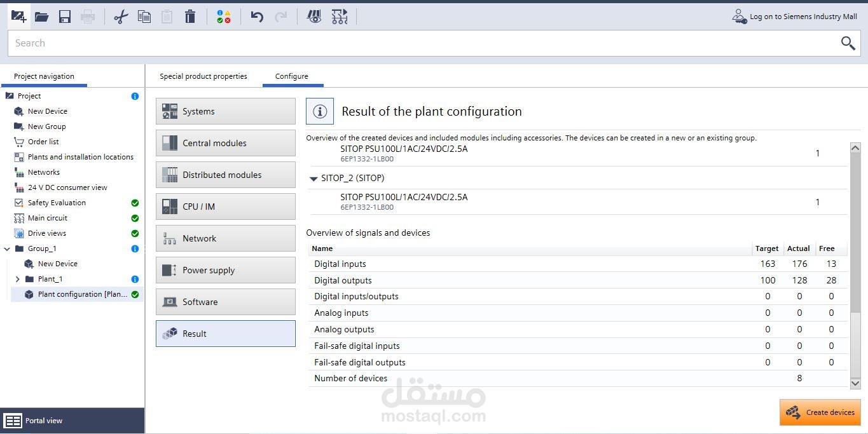Open the Software step
Image resolution: width=868 pixels, height=434 pixels.
click(x=226, y=302)
